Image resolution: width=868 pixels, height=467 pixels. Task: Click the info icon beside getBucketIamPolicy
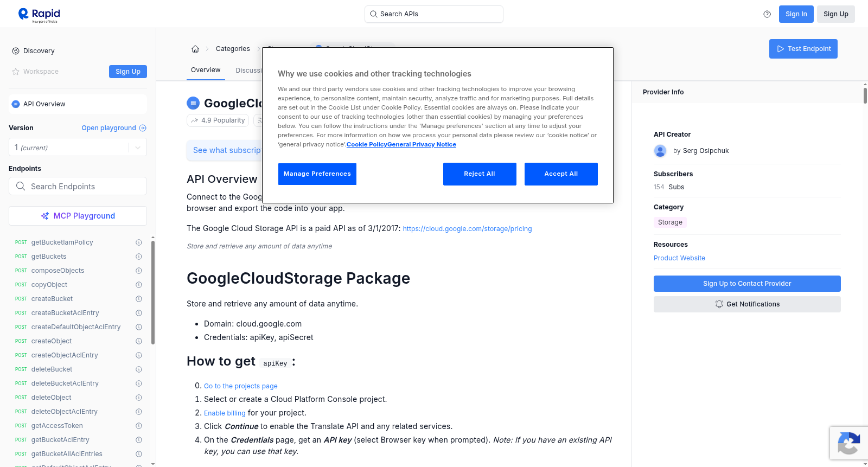tap(139, 242)
